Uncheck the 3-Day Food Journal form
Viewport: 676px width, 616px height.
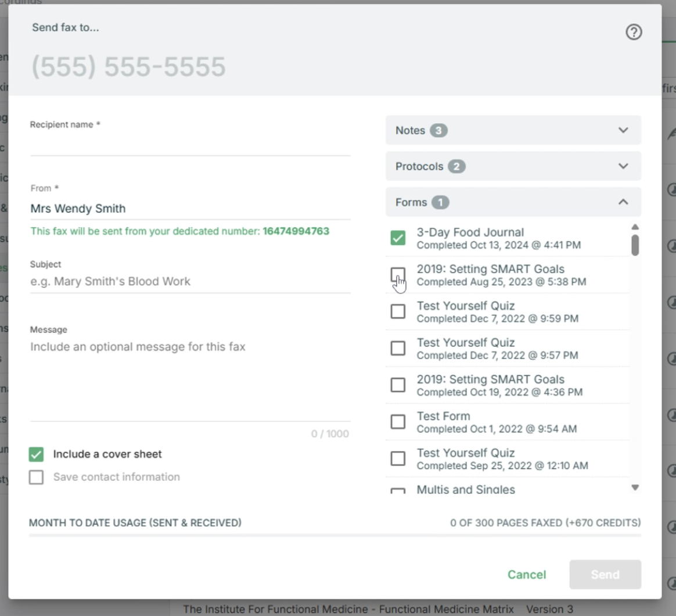coord(398,238)
